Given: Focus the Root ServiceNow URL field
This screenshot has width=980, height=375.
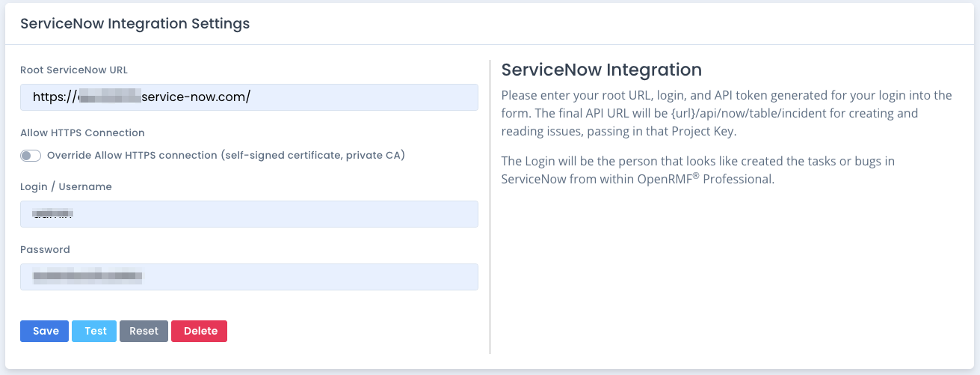Looking at the screenshot, I should tap(249, 97).
